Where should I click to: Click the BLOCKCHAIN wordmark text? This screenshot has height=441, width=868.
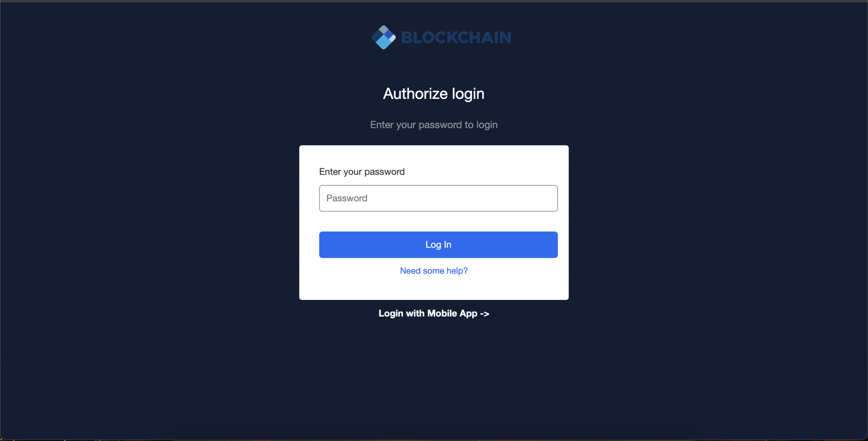456,38
